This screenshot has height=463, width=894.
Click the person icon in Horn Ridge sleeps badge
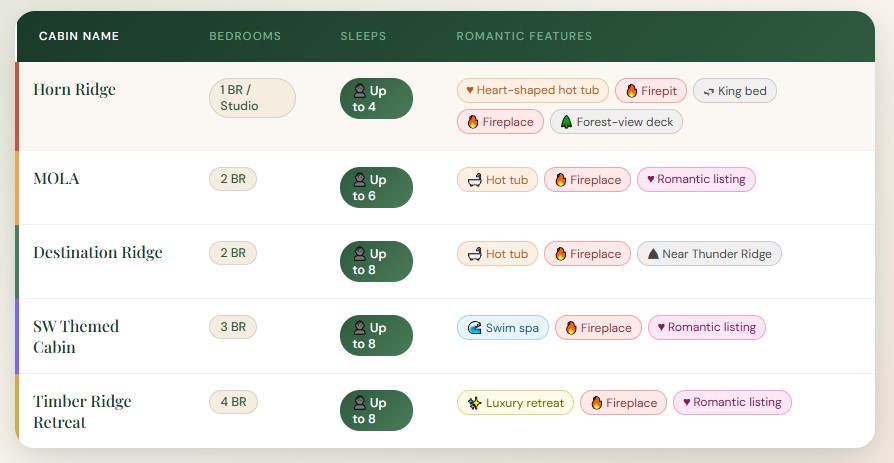[x=359, y=91]
